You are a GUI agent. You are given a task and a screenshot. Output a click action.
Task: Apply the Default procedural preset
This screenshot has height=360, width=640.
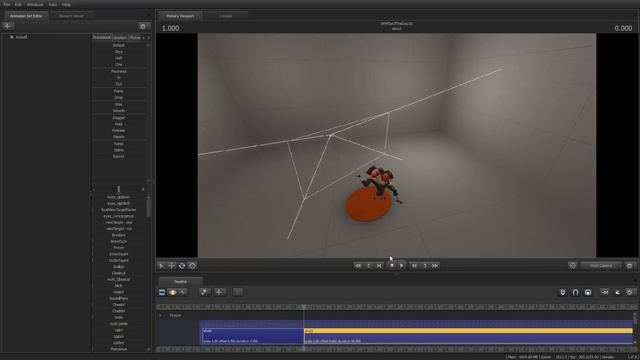click(119, 45)
